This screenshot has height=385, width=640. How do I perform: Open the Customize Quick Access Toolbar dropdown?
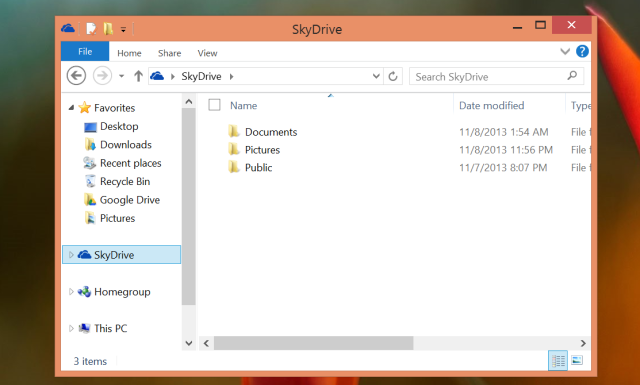[123, 29]
